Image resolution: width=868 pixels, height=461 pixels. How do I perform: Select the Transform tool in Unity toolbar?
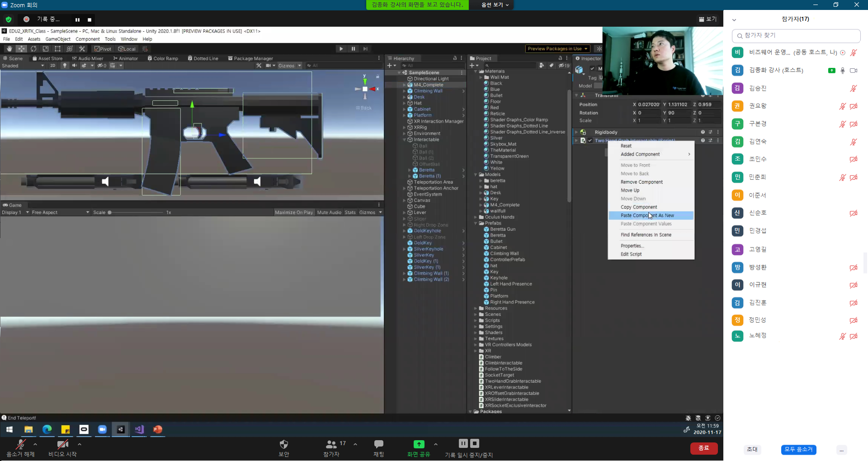click(x=70, y=49)
